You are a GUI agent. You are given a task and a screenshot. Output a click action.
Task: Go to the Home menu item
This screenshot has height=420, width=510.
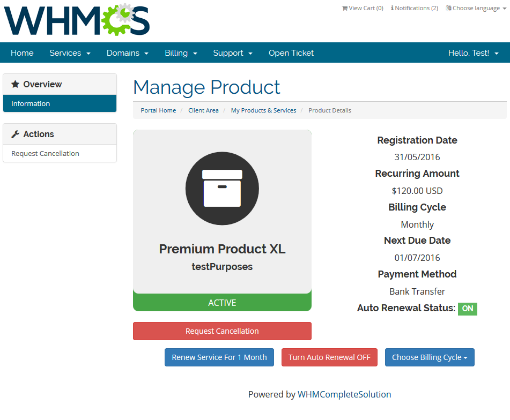pos(22,53)
